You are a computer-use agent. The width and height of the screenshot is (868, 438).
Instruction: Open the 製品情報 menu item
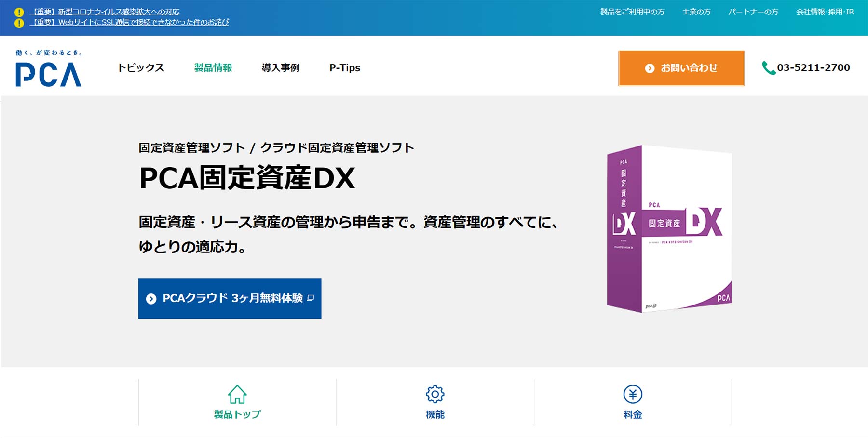click(x=213, y=68)
